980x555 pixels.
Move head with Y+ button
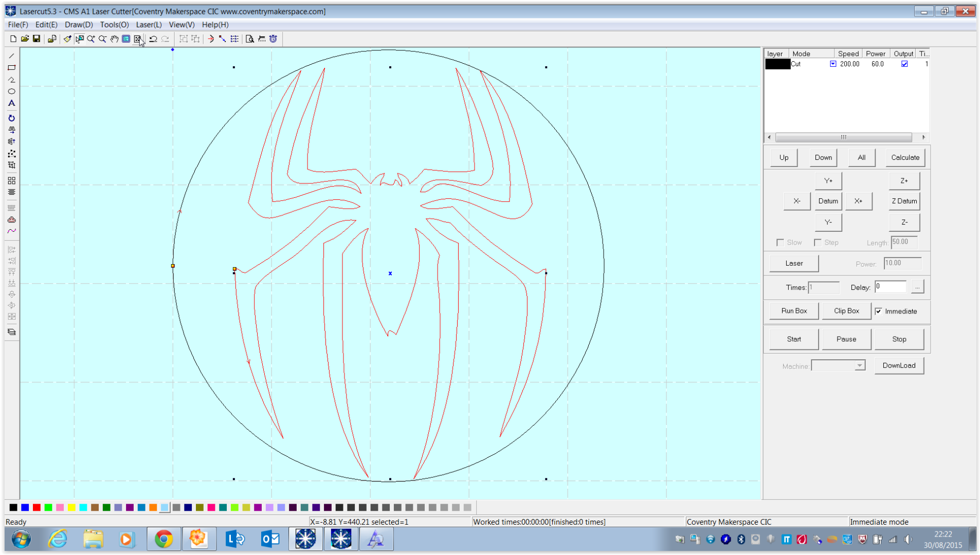pos(828,181)
